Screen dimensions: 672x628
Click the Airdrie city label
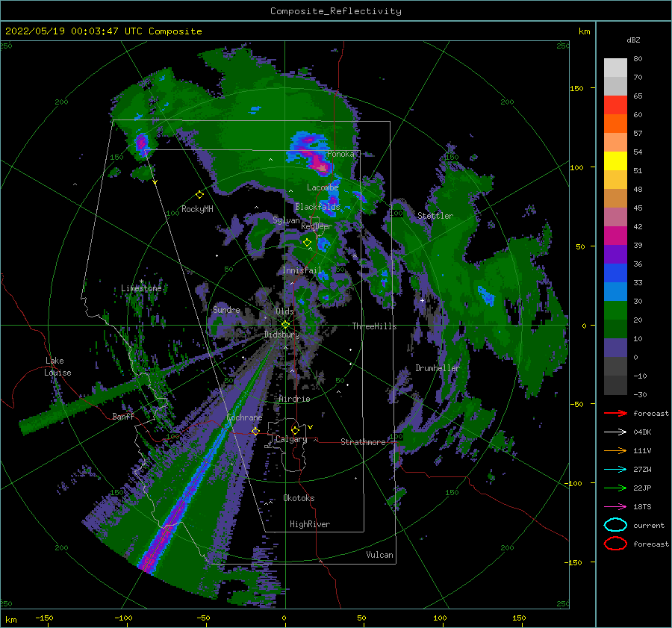point(294,399)
